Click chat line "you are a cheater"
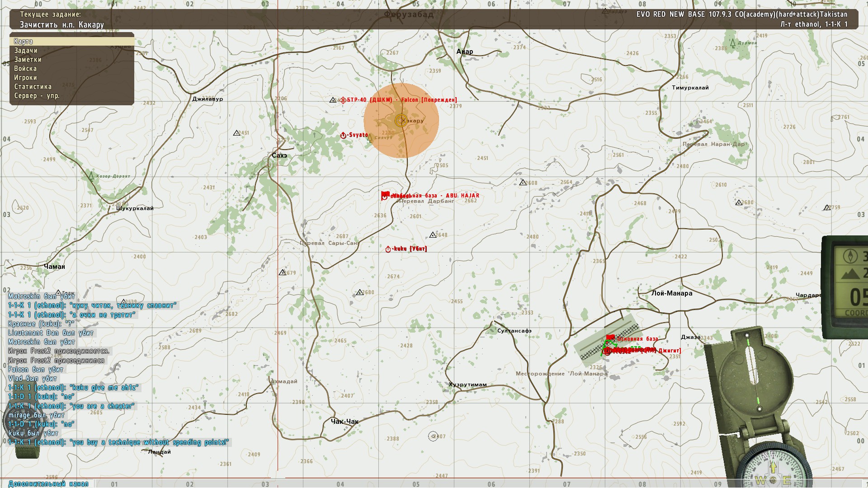Screen dimensions: 868x488 [x=71, y=406]
